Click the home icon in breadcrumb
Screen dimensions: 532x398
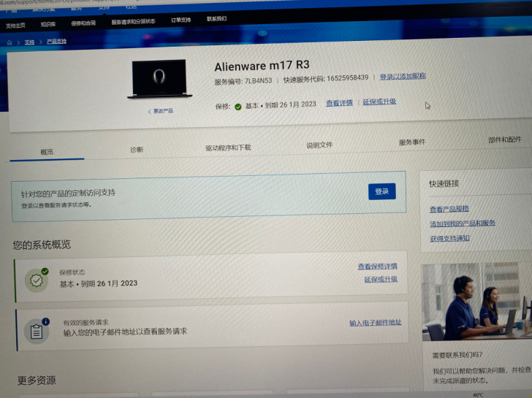point(9,42)
